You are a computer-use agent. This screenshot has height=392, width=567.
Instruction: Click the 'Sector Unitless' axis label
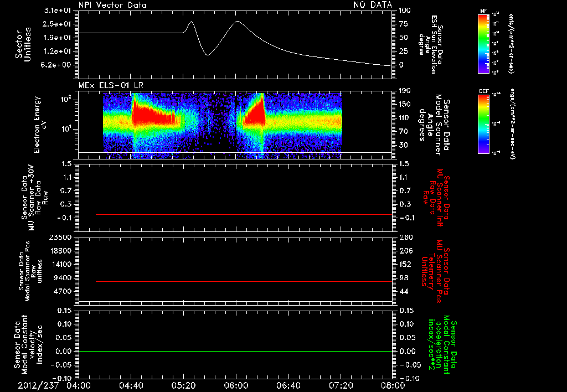(x=23, y=44)
